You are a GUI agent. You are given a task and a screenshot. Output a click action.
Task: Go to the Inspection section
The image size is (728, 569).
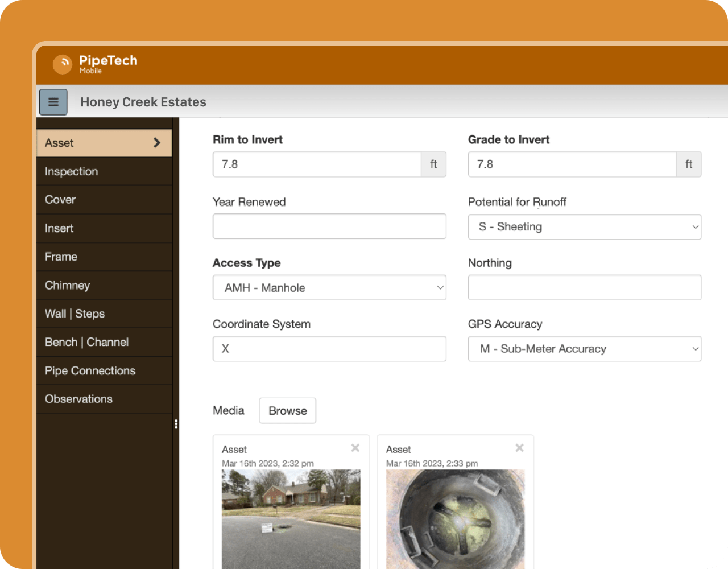pyautogui.click(x=72, y=171)
